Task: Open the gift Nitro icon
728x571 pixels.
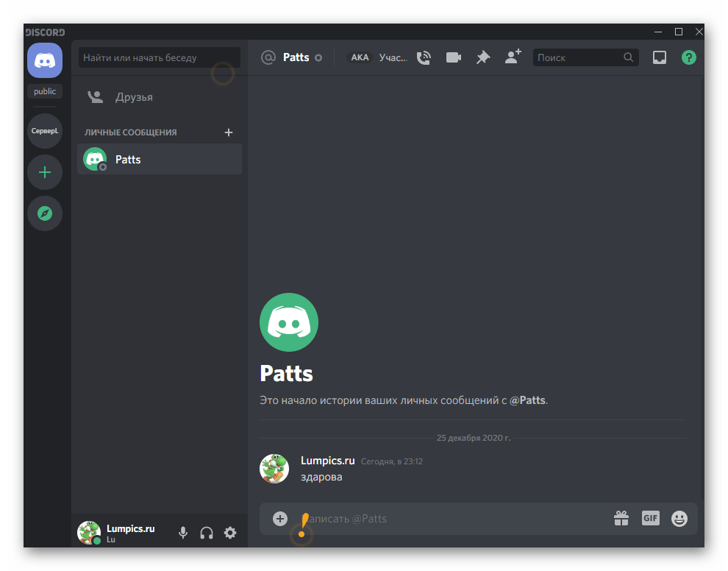Action: pos(621,519)
